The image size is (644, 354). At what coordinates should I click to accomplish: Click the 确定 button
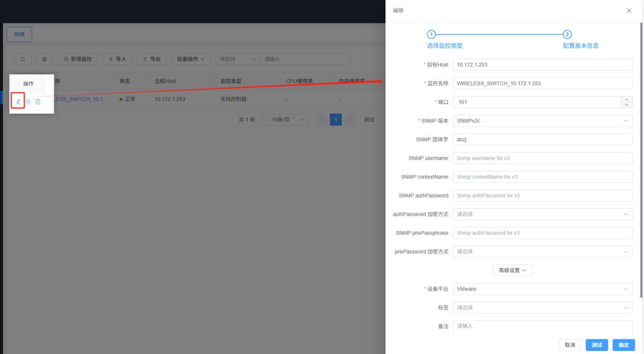click(624, 345)
